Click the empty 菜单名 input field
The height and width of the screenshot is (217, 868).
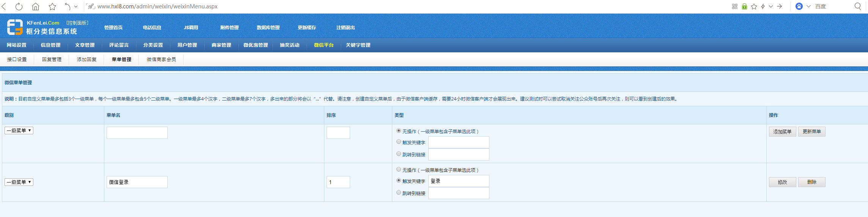pyautogui.click(x=137, y=133)
